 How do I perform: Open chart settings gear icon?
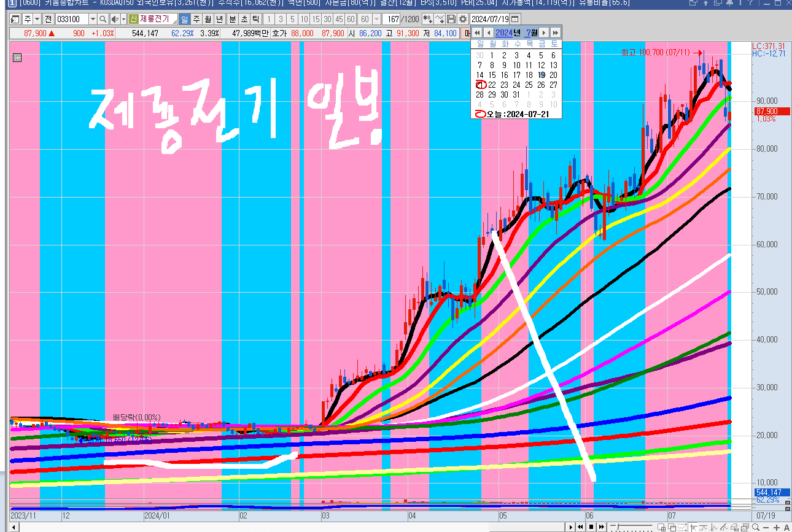(463, 19)
